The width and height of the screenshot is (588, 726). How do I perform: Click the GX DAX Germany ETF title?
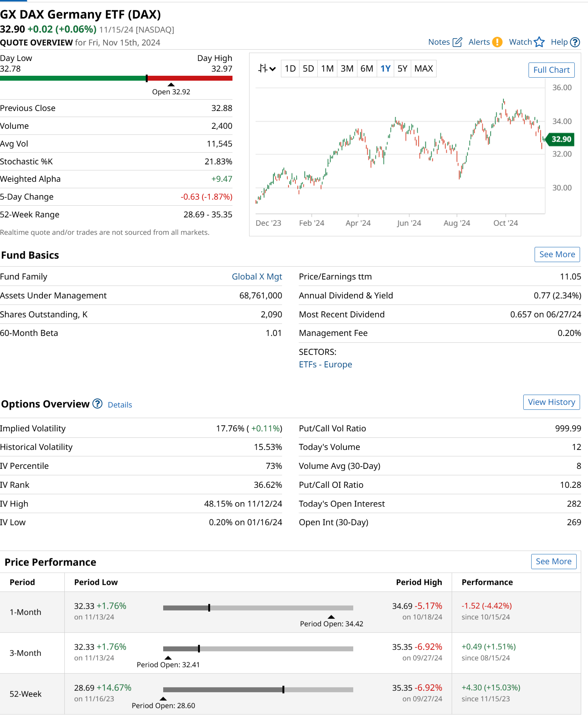80,14
